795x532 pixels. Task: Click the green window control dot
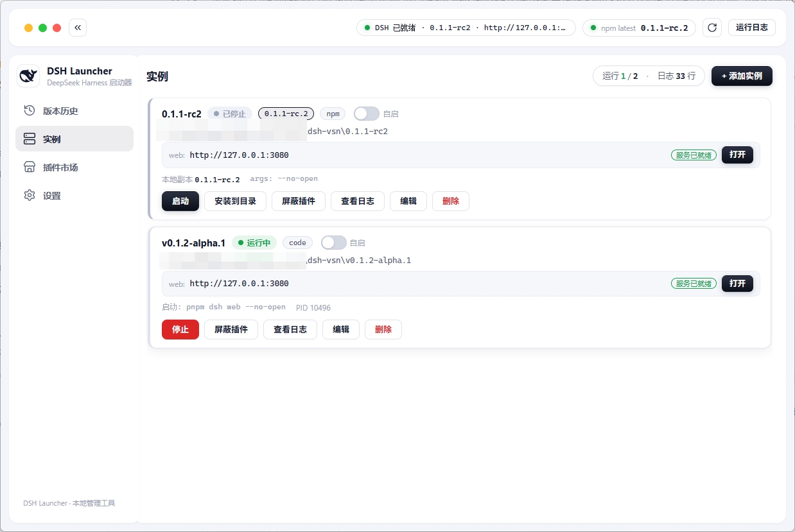[x=42, y=28]
